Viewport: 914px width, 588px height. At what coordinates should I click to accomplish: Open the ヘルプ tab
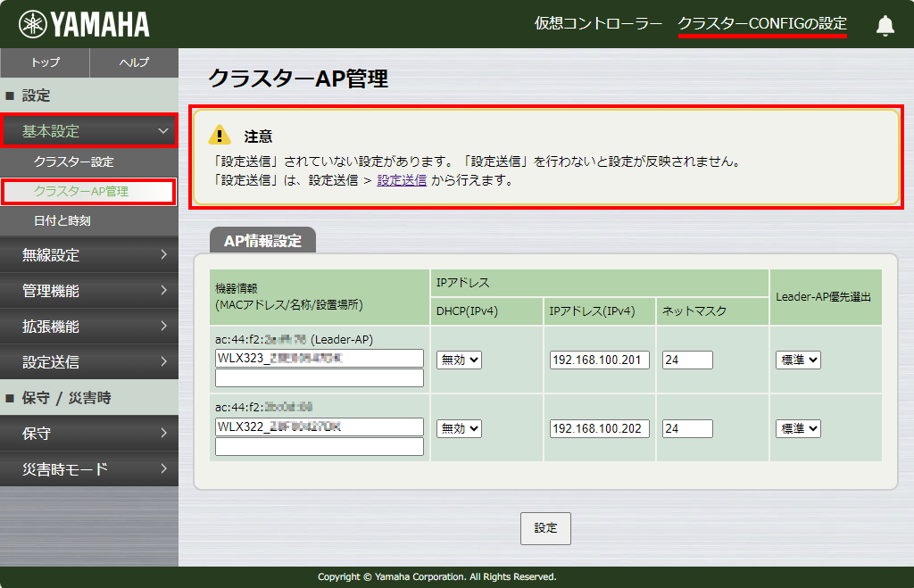point(133,63)
